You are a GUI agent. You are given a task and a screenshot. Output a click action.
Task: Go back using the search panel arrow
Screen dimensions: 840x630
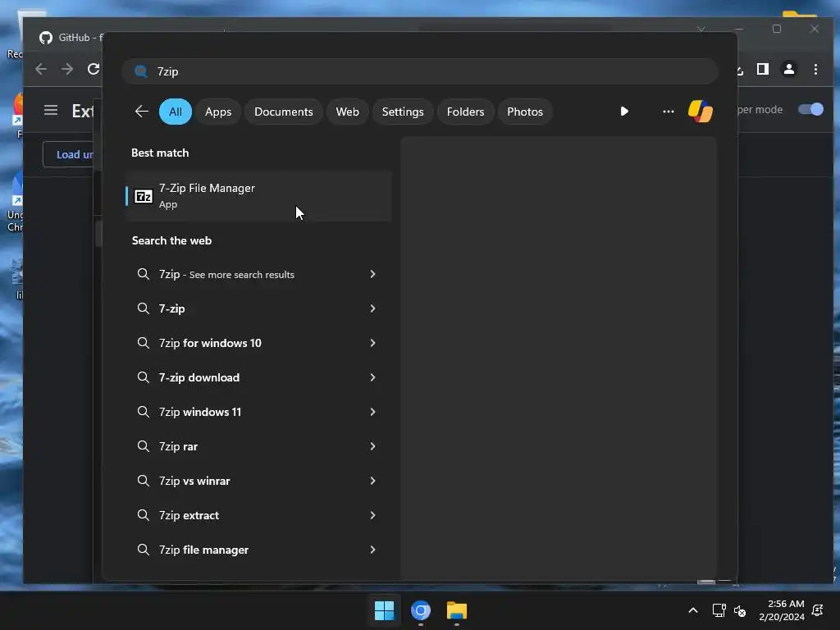coord(141,112)
